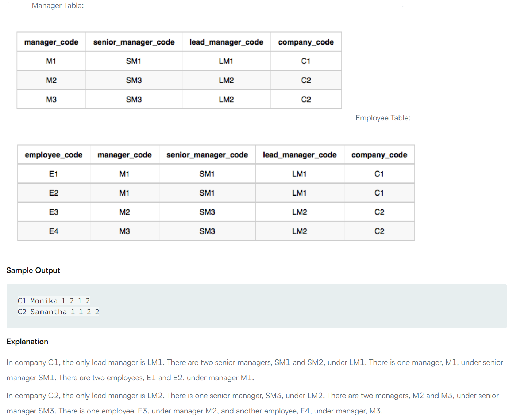509x420 pixels.
Task: Click LM2 in the E3 row
Action: [300, 212]
